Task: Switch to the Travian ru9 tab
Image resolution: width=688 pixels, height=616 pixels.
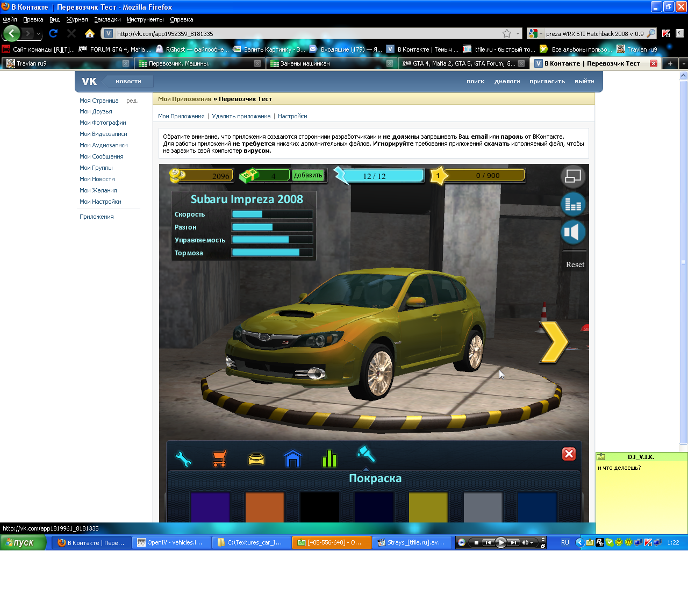Action: pos(67,63)
